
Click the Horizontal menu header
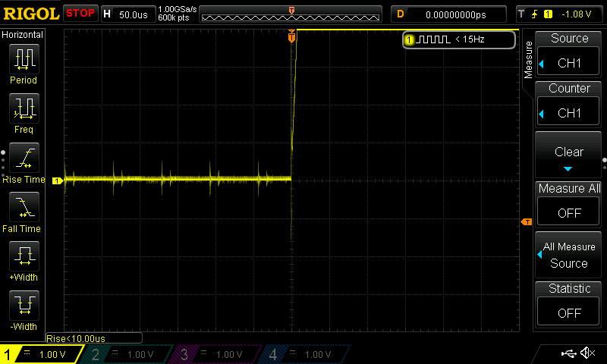(24, 35)
